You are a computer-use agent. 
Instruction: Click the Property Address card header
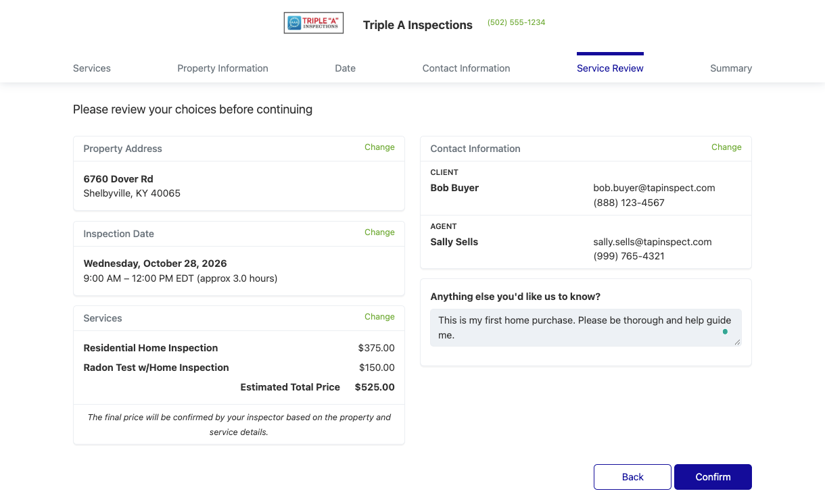coord(239,149)
